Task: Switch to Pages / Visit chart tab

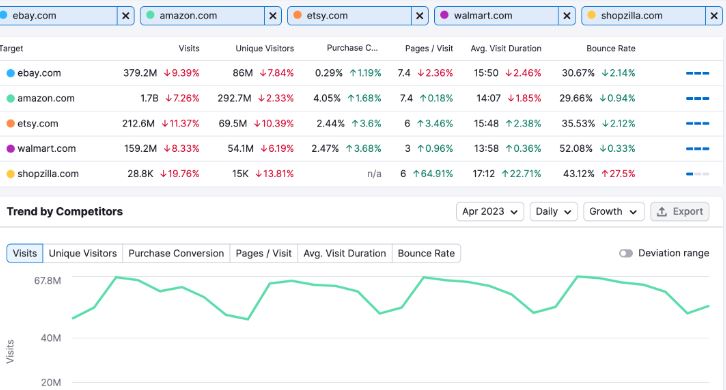Action: click(x=263, y=253)
